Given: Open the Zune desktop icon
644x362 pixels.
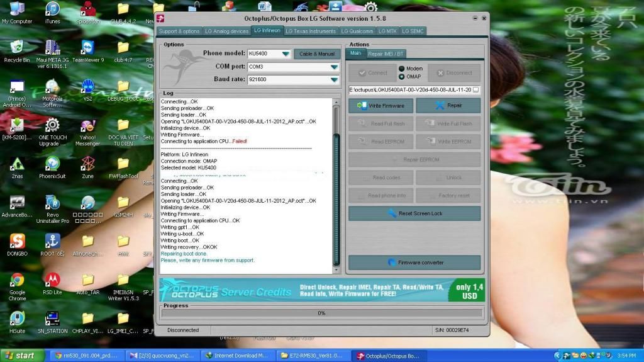Looking at the screenshot, I should (x=88, y=167).
